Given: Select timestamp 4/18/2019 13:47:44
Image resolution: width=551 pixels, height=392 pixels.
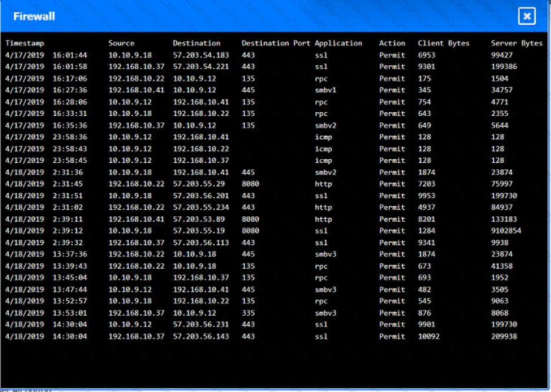Looking at the screenshot, I should point(46,290).
